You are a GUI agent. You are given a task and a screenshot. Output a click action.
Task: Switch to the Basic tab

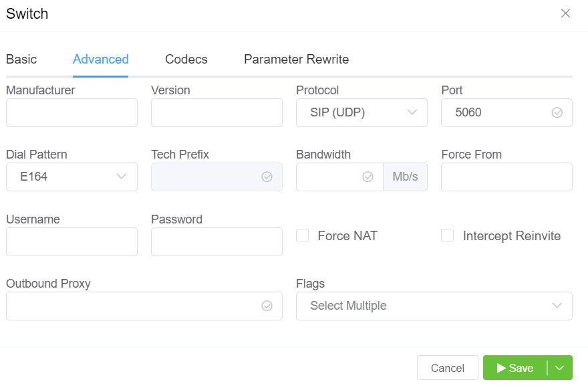(21, 60)
